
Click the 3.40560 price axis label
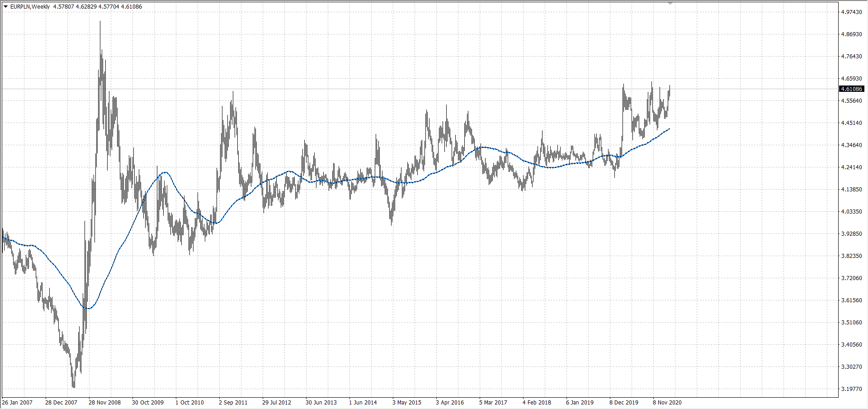pos(851,345)
